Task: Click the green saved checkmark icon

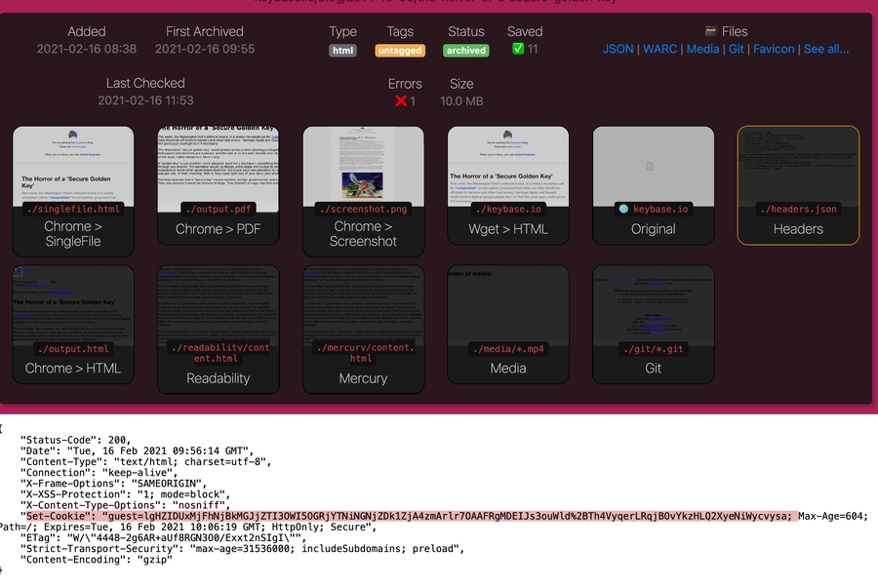Action: 518,50
